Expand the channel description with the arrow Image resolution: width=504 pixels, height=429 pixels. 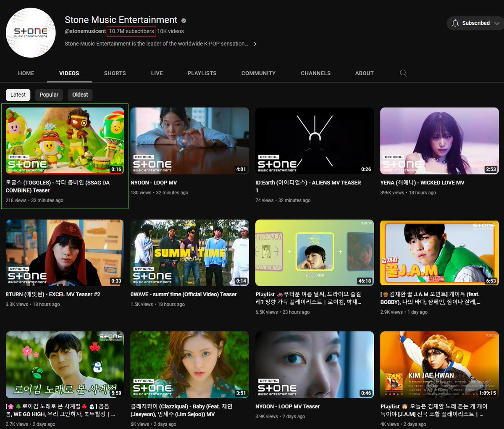(x=255, y=43)
